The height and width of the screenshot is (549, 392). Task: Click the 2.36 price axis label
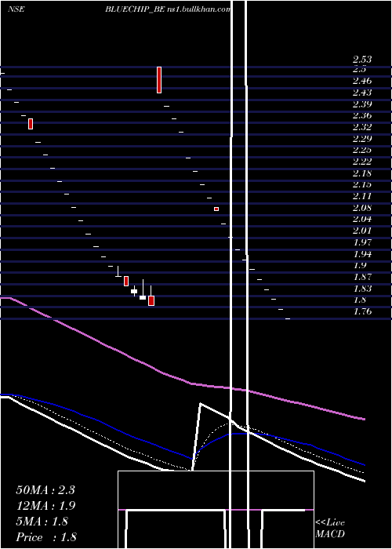pyautogui.click(x=362, y=115)
